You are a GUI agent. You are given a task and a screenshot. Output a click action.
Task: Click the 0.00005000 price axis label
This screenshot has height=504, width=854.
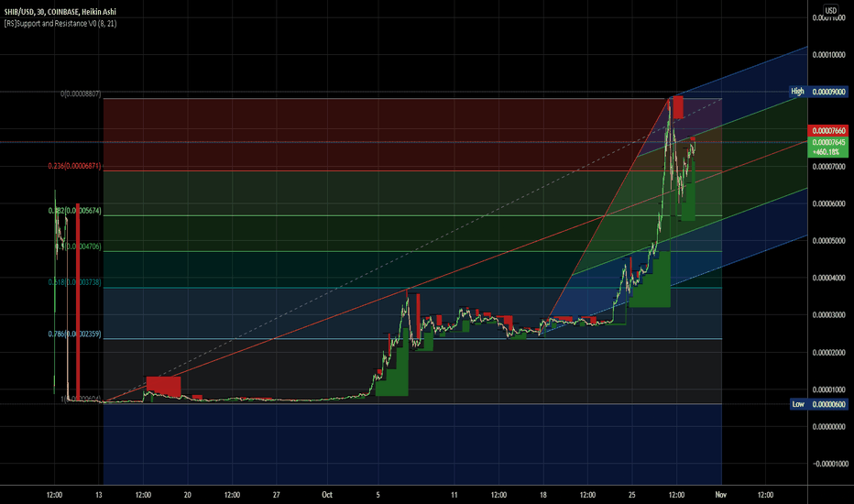828,241
